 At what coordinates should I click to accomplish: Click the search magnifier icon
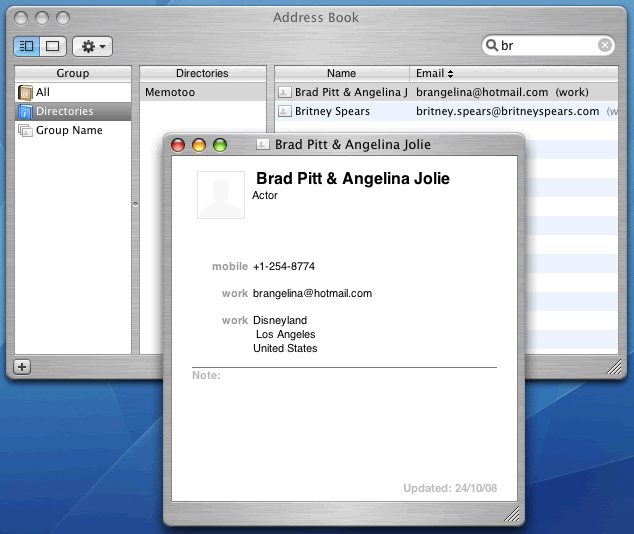(x=494, y=46)
